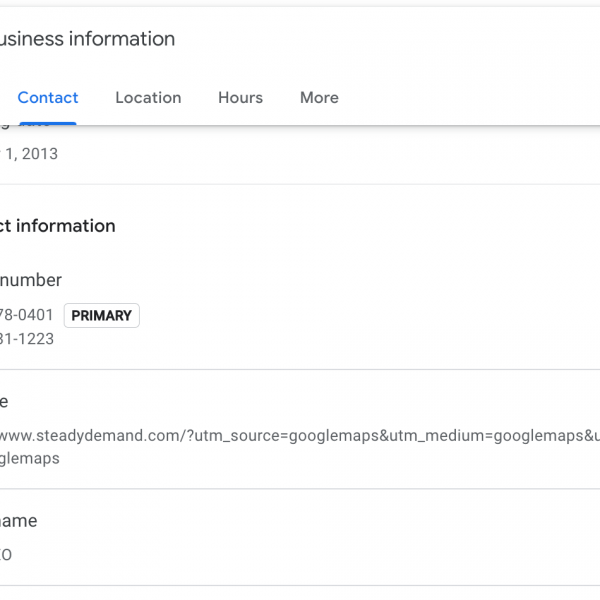Open the More tab
600x600 pixels.
pyautogui.click(x=319, y=98)
